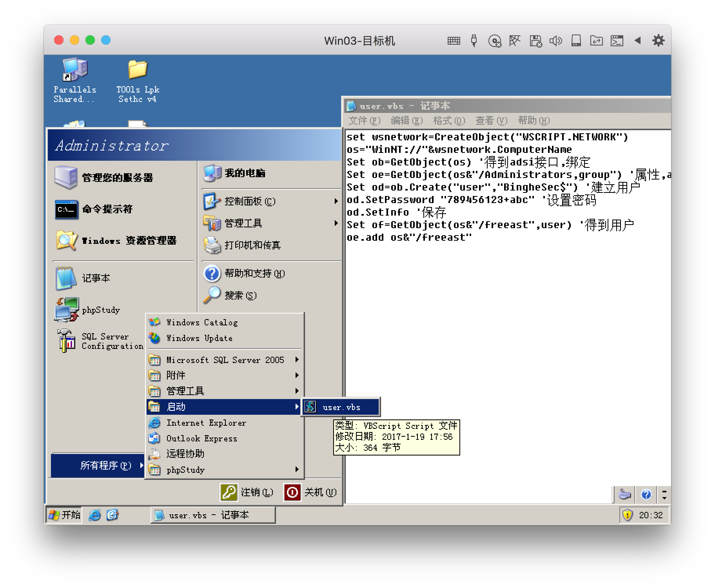This screenshot has height=588, width=715.
Task: Click the USB device icon in Parallels toolbar
Action: pyautogui.click(x=474, y=40)
